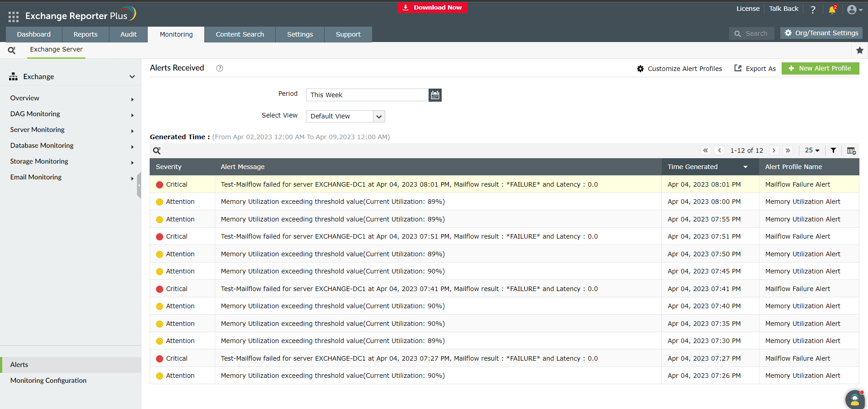Sort by Time Generated column arrow
The image size is (868, 409).
click(x=745, y=167)
